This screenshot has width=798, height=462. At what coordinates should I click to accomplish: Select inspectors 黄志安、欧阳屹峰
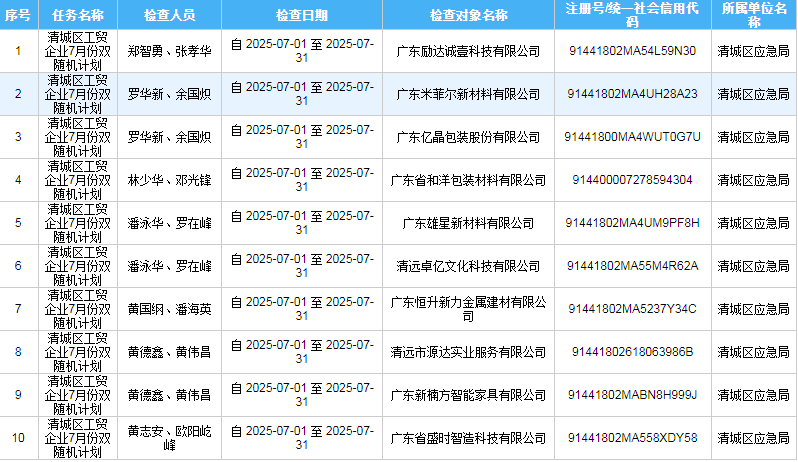click(169, 438)
